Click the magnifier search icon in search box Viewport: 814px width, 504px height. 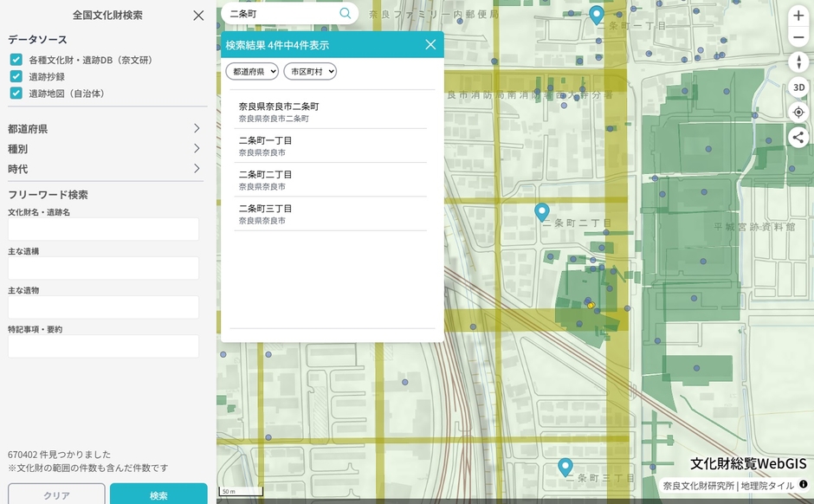point(346,14)
